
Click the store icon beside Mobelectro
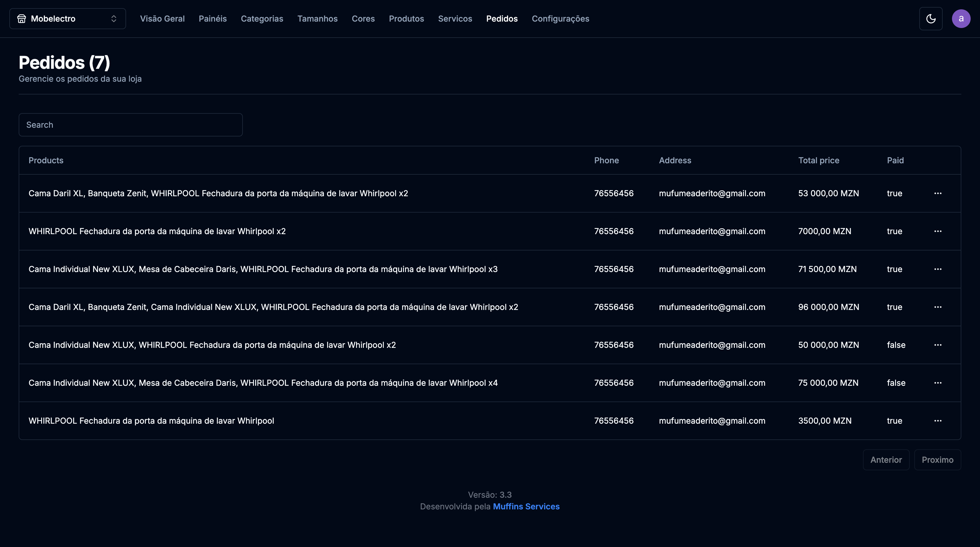click(22, 19)
